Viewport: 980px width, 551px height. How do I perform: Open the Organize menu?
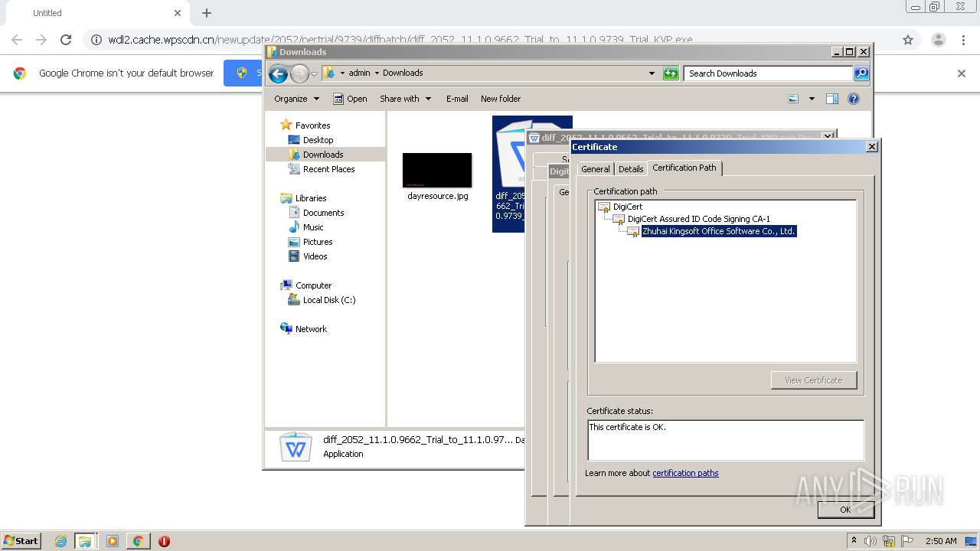(x=296, y=99)
